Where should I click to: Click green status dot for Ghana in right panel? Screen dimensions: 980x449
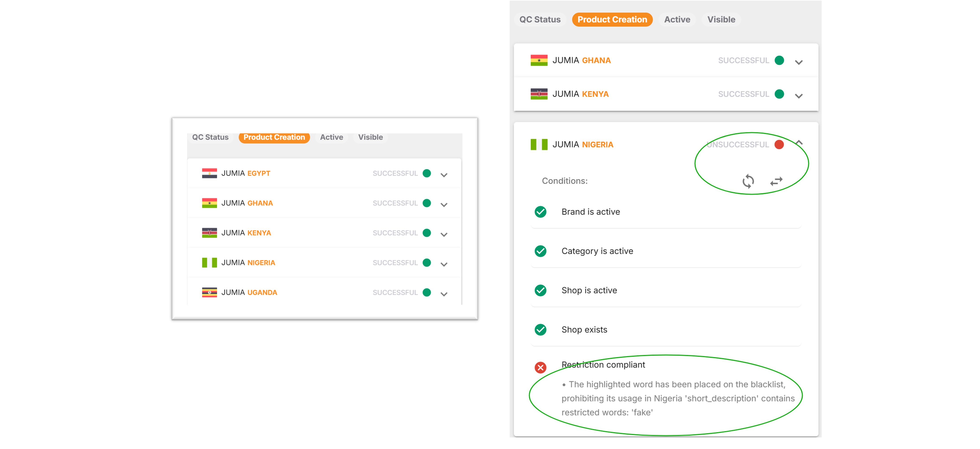point(779,60)
